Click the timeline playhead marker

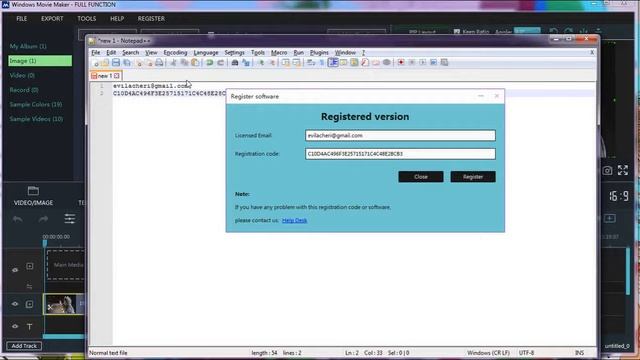45,244
